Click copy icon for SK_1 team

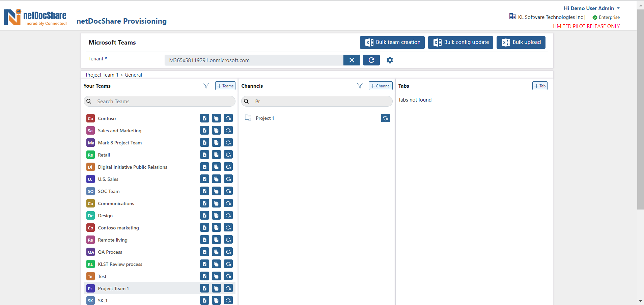[x=216, y=300]
